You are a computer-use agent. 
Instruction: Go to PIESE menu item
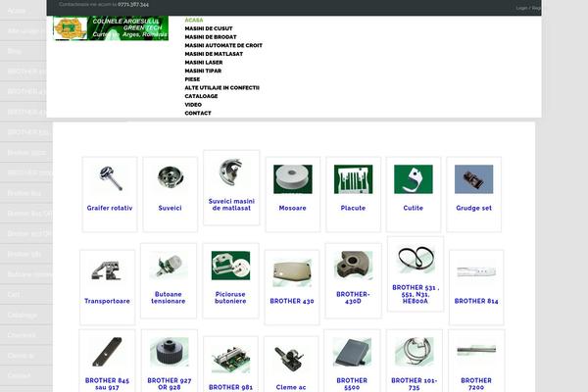coord(192,79)
